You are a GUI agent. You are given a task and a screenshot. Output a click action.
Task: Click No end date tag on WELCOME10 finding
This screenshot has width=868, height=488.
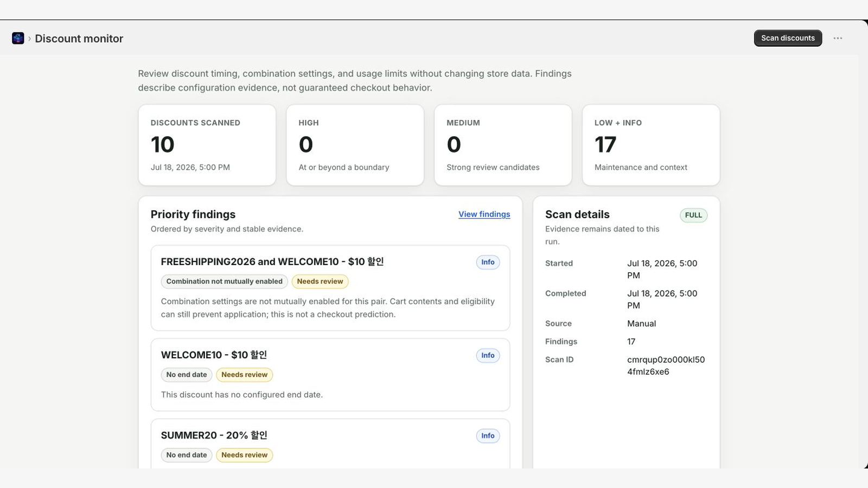click(x=187, y=375)
